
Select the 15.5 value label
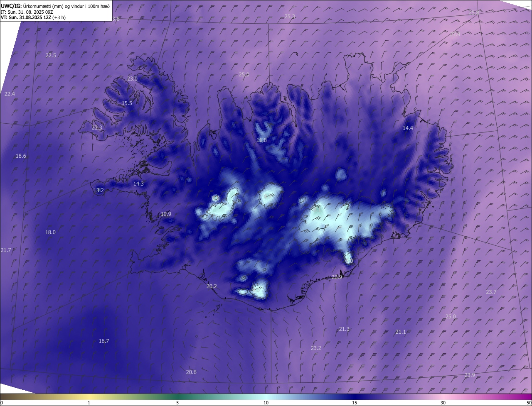tap(127, 103)
